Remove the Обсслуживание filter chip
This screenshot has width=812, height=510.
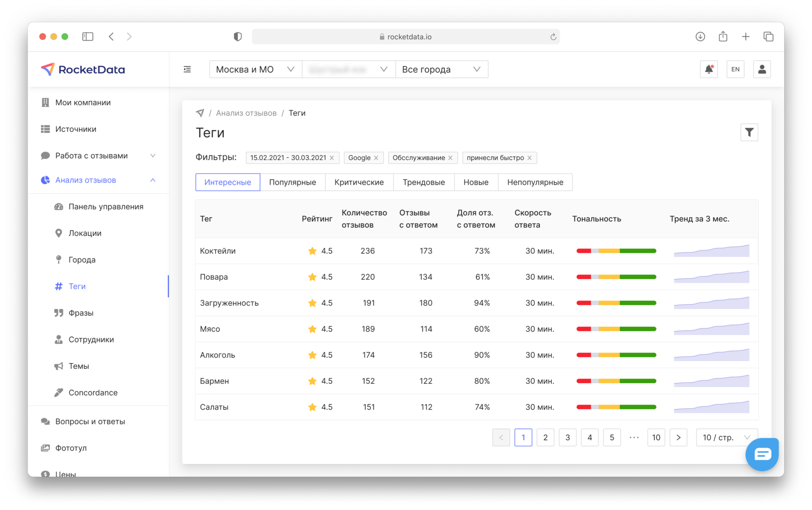coord(450,158)
